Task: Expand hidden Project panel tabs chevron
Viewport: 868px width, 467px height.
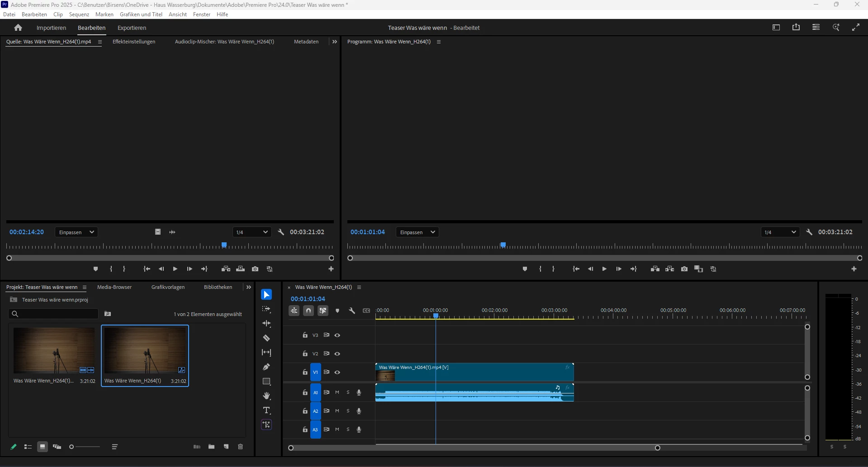Action: coord(249,287)
